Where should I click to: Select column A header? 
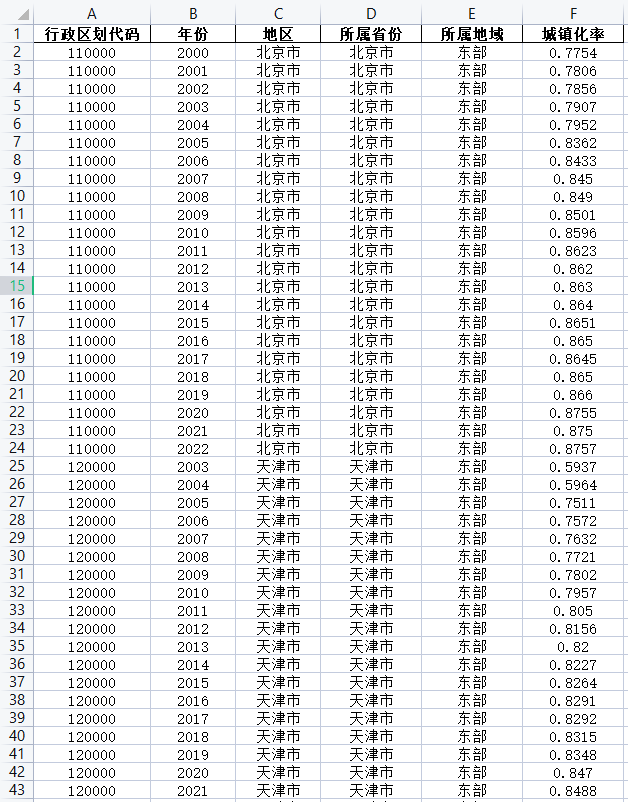92,14
